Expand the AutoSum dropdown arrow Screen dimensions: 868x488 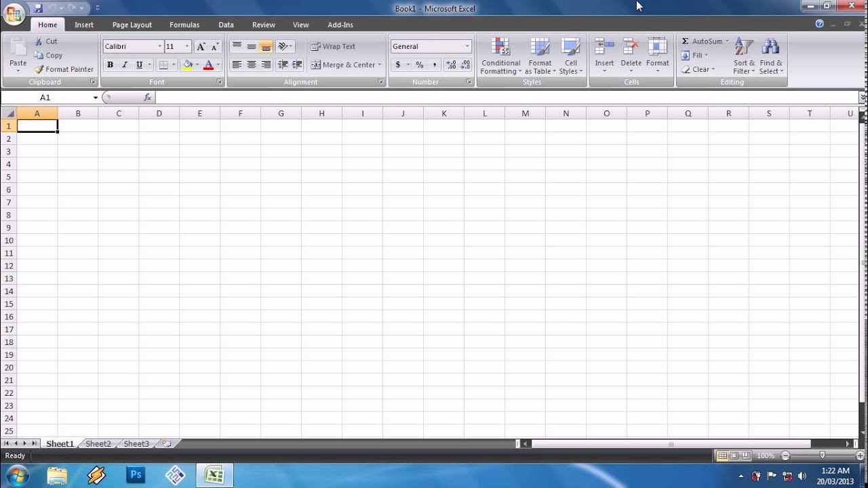pyautogui.click(x=727, y=41)
